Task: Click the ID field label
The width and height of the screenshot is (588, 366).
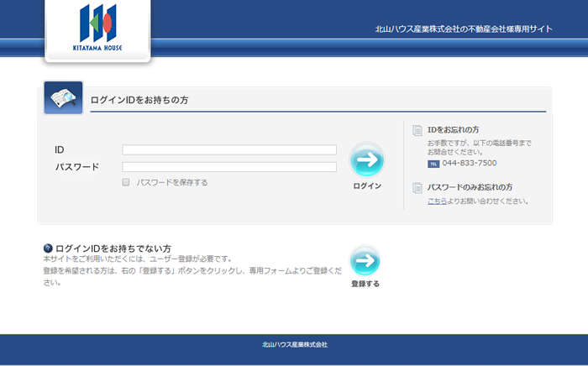Action: (x=60, y=150)
